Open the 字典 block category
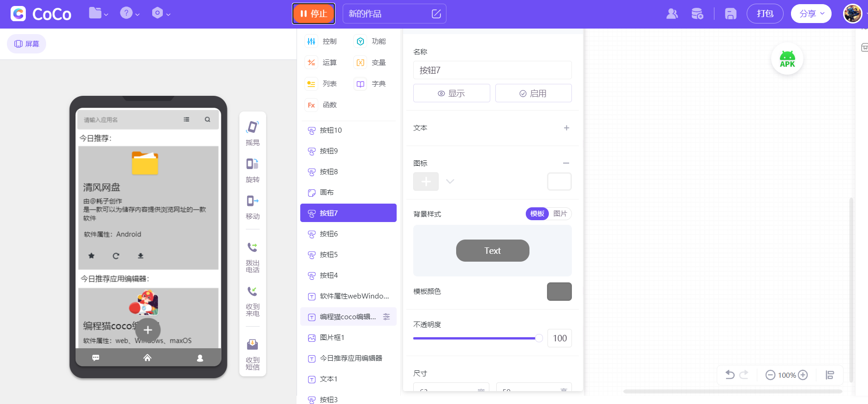868x404 pixels. (371, 84)
